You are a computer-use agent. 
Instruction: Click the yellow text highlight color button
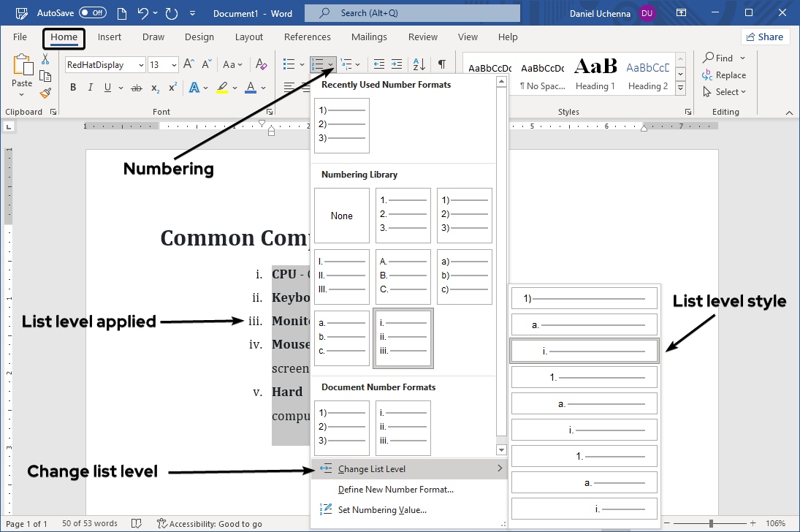click(x=222, y=88)
